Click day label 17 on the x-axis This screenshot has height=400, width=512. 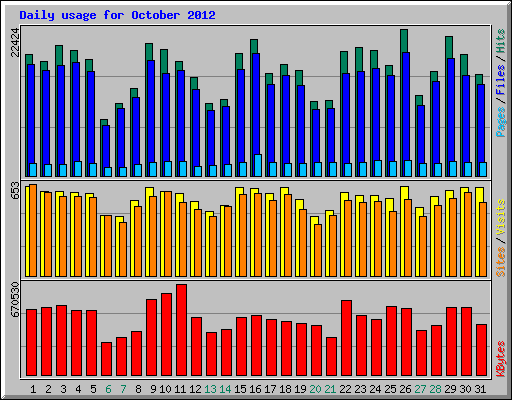(x=270, y=389)
